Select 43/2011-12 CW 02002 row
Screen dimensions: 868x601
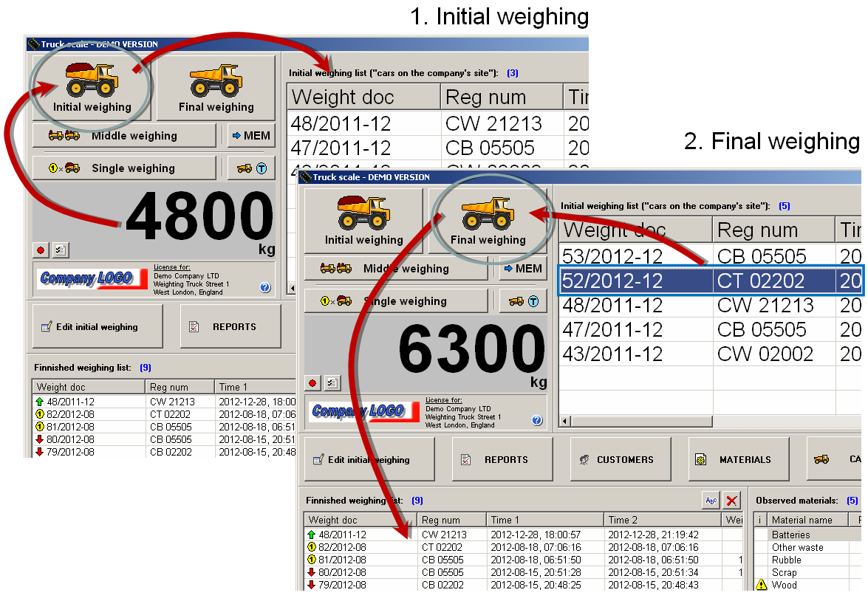tap(710, 354)
